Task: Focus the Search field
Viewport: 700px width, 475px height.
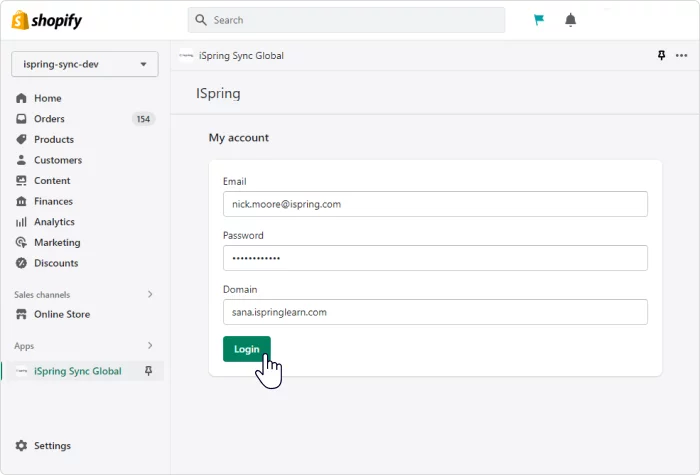Action: point(346,20)
